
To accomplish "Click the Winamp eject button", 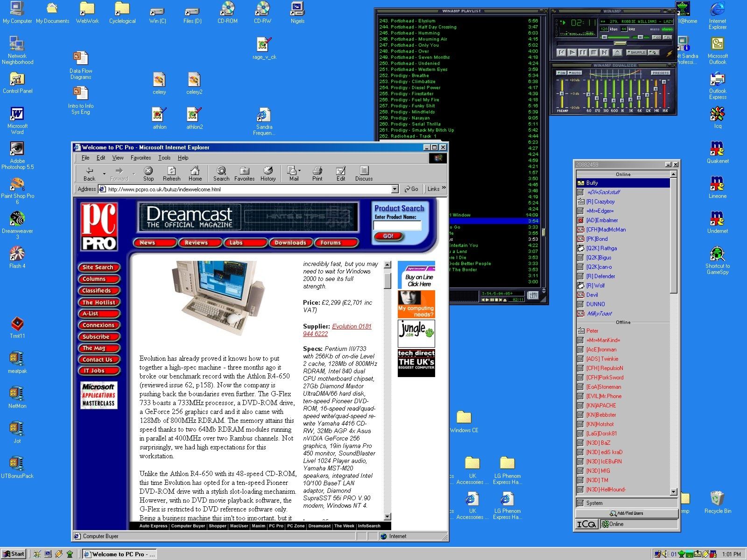I will click(617, 53).
